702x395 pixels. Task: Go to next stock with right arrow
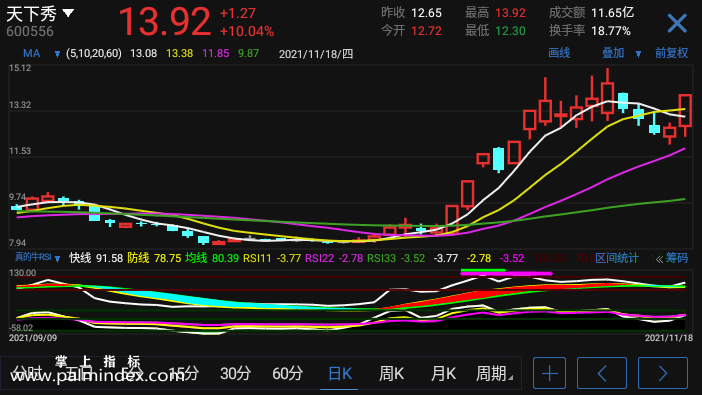click(663, 373)
